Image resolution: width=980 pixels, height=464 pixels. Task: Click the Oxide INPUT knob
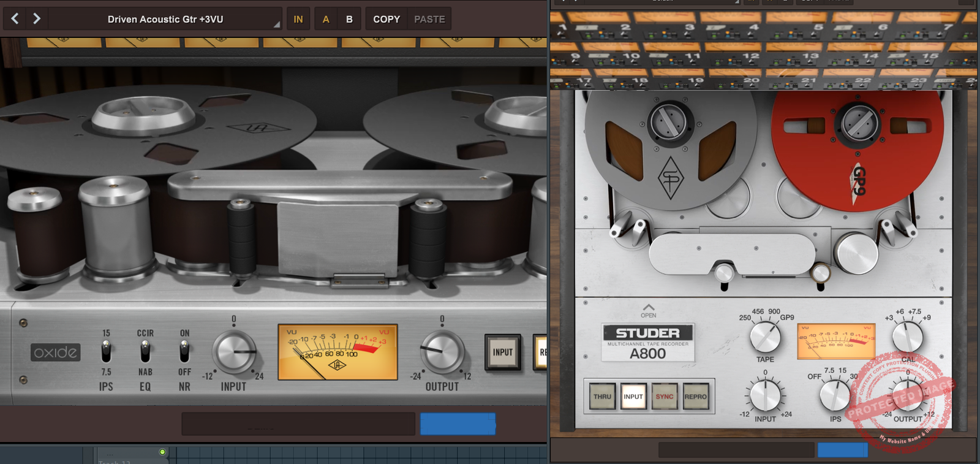(234, 352)
